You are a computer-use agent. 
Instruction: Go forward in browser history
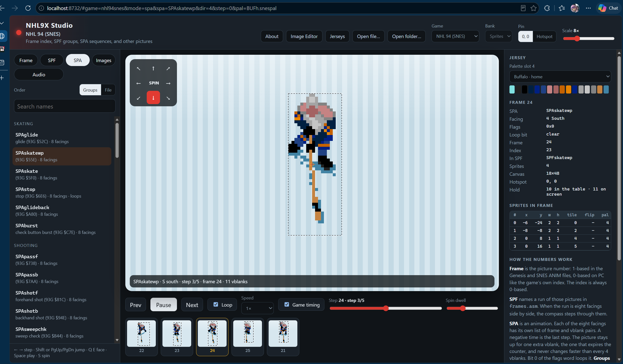[x=15, y=8]
